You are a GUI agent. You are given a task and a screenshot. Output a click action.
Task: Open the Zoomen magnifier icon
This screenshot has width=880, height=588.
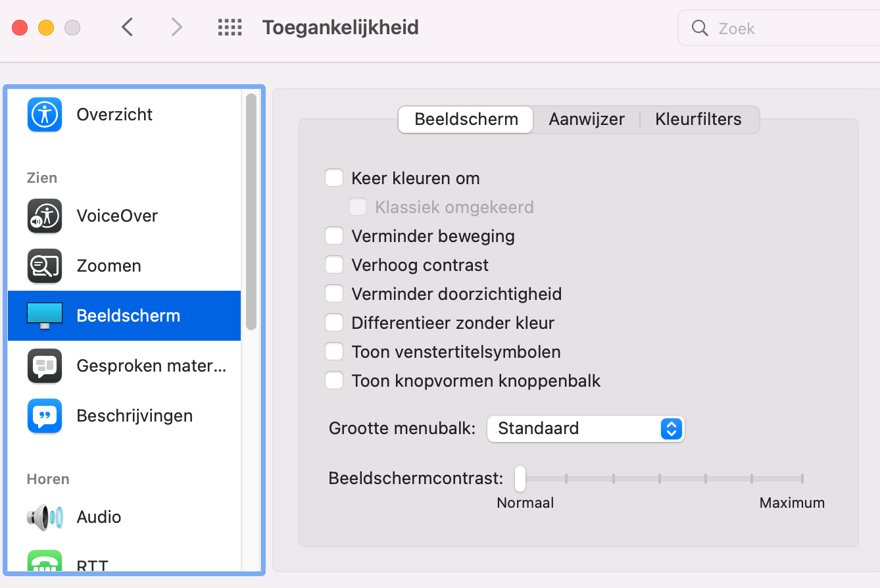(x=45, y=266)
